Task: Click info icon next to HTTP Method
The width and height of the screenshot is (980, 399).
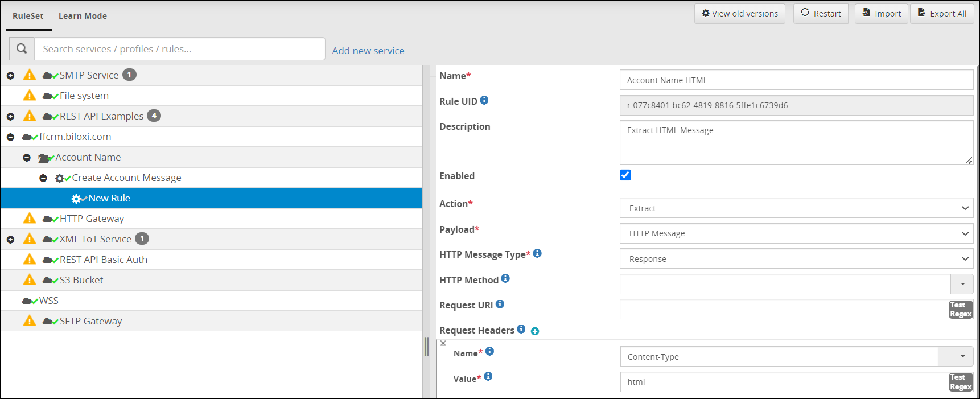Action: [x=505, y=278]
